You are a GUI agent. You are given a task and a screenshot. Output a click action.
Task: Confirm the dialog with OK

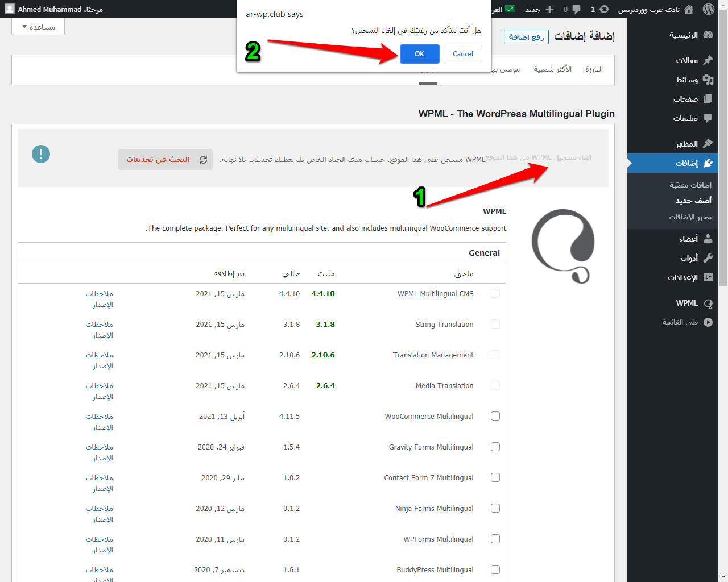tap(419, 54)
